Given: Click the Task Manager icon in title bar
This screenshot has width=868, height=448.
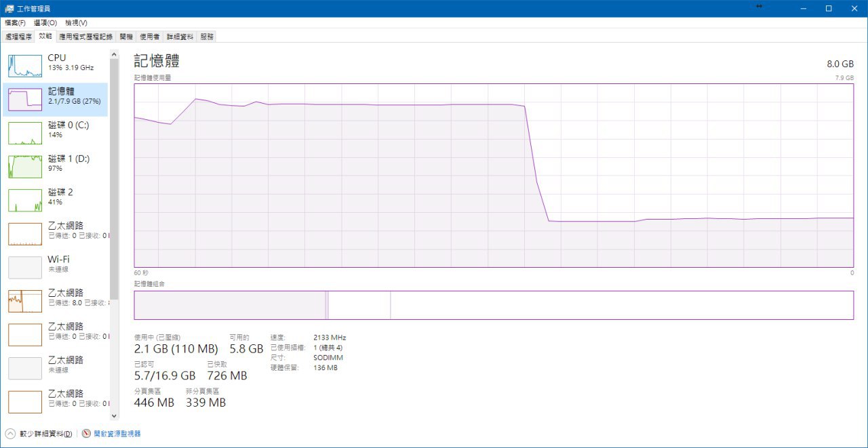Looking at the screenshot, I should pos(9,8).
